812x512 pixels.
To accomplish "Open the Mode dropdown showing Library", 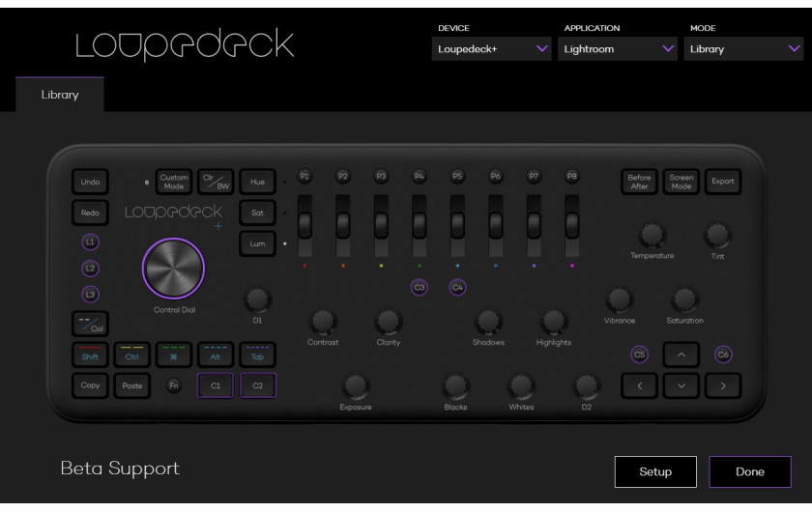I will [x=743, y=48].
